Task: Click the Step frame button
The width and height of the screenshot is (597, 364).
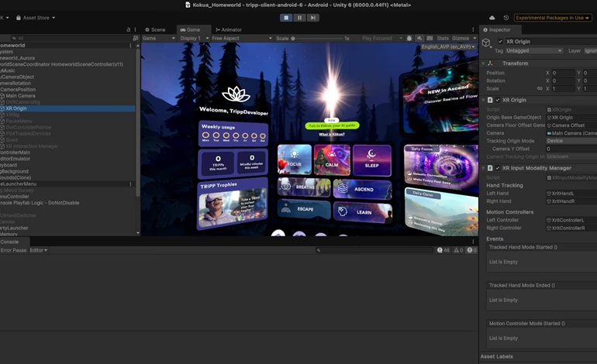Action: click(x=312, y=17)
